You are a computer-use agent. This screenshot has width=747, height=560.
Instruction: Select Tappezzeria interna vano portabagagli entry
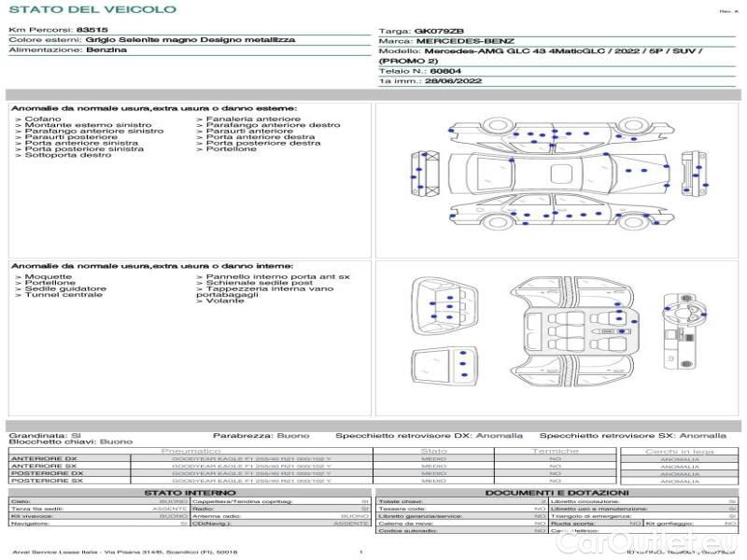[x=265, y=291]
